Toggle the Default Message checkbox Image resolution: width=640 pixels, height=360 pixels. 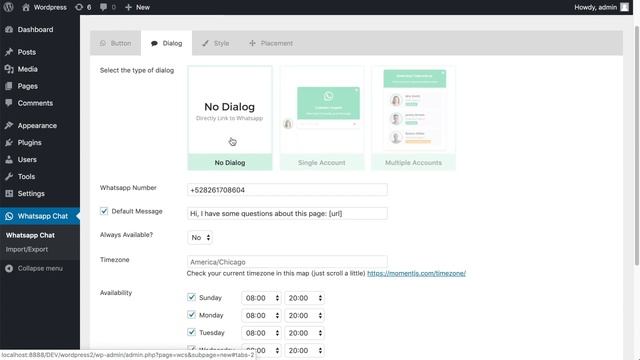point(104,211)
